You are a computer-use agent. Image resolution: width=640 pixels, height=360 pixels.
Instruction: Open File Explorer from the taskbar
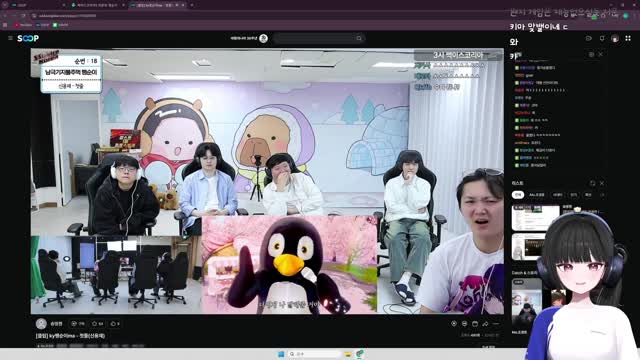click(348, 354)
